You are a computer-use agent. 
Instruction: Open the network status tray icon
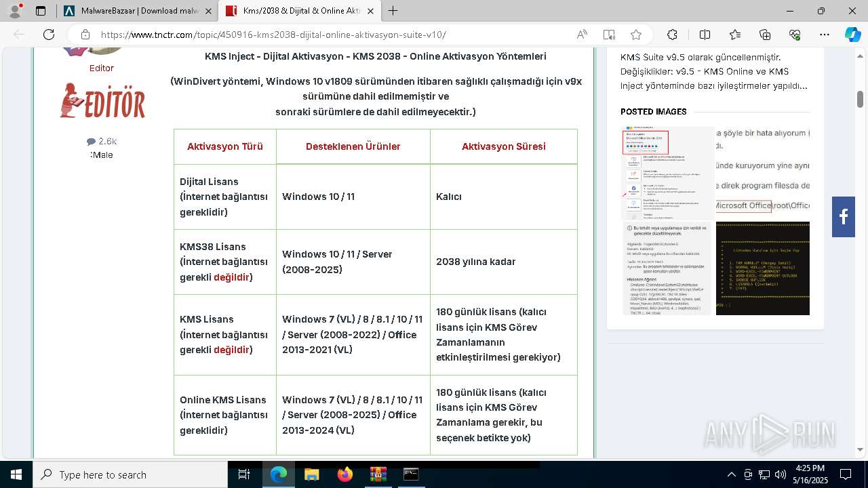(764, 474)
